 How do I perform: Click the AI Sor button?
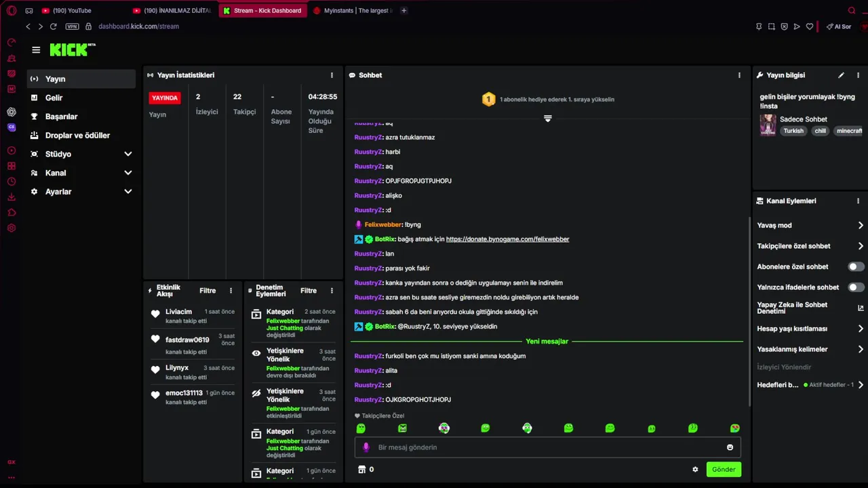(x=839, y=26)
